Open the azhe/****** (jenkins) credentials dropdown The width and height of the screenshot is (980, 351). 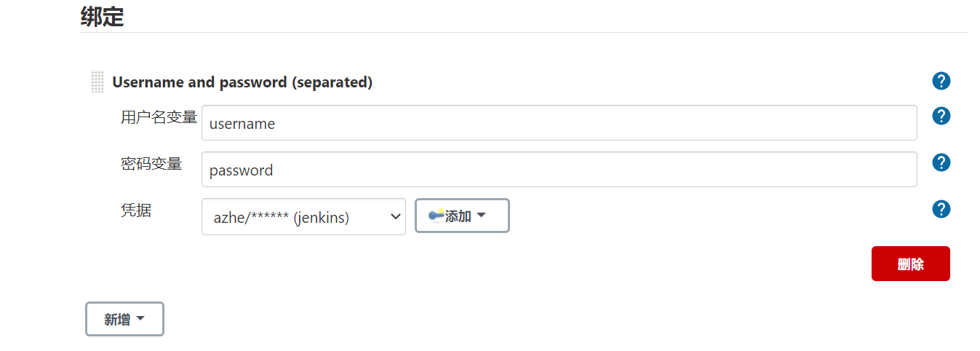(303, 217)
